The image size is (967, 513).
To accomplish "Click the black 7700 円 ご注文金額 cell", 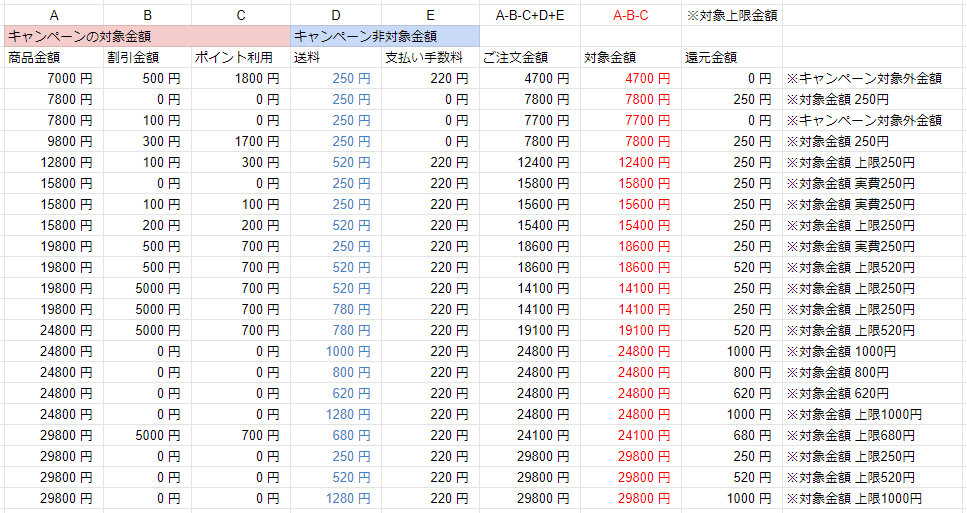I will pyautogui.click(x=530, y=120).
